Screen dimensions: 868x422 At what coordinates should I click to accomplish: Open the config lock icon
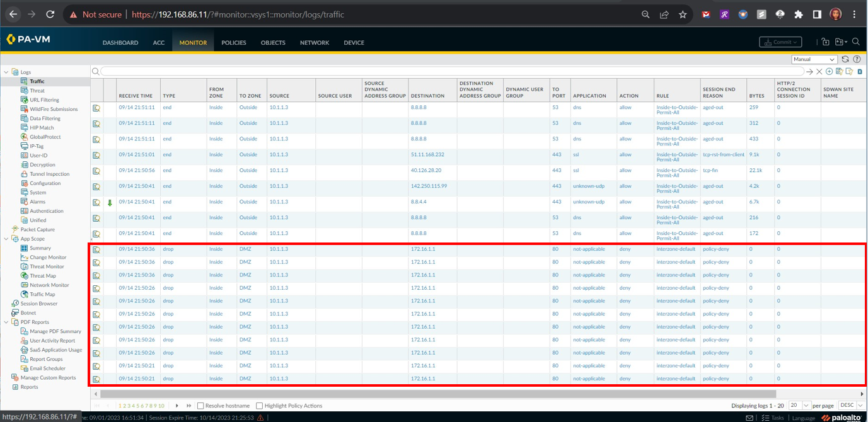(826, 42)
